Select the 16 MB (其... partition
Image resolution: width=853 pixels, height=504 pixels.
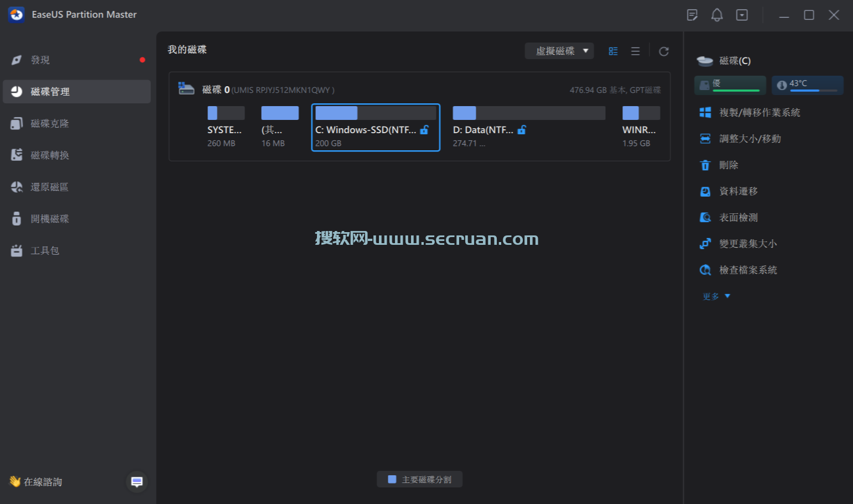tap(279, 127)
